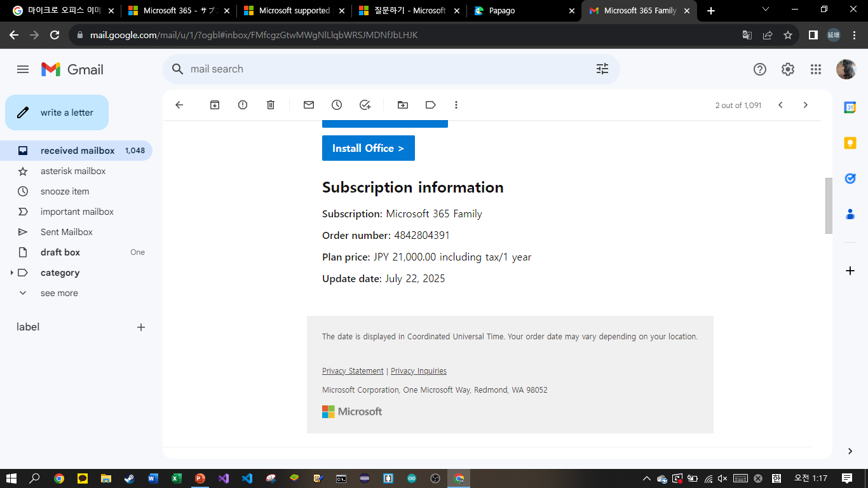
Task: Click the Chrome address bar URL
Action: 254,35
